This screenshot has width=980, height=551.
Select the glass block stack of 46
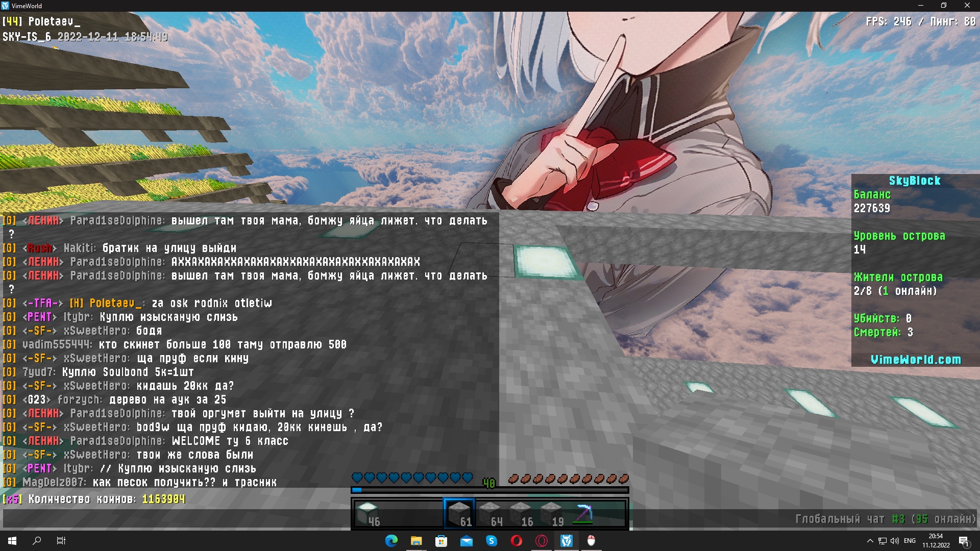(x=368, y=513)
